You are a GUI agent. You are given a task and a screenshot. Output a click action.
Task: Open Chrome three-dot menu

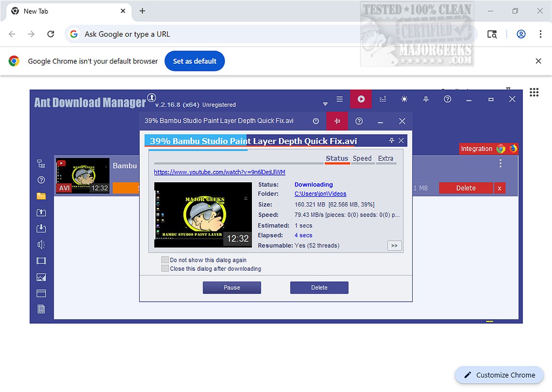pos(541,34)
